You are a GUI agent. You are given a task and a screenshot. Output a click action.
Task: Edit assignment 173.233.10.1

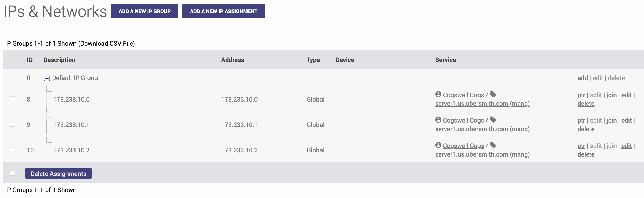[x=626, y=121]
